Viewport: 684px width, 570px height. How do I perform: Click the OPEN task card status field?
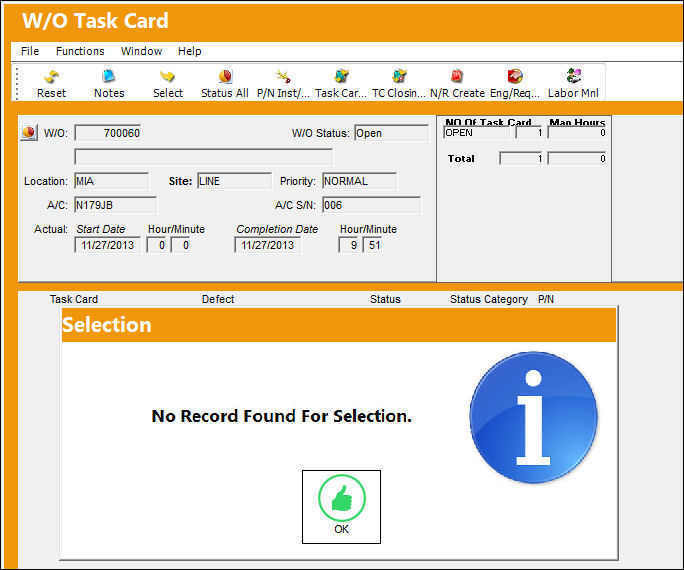(476, 133)
